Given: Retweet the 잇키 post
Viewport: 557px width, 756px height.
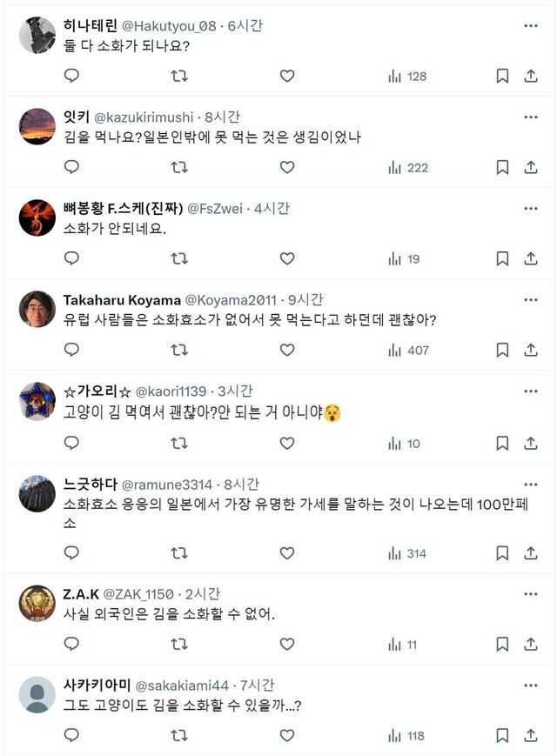Looking at the screenshot, I should (179, 167).
